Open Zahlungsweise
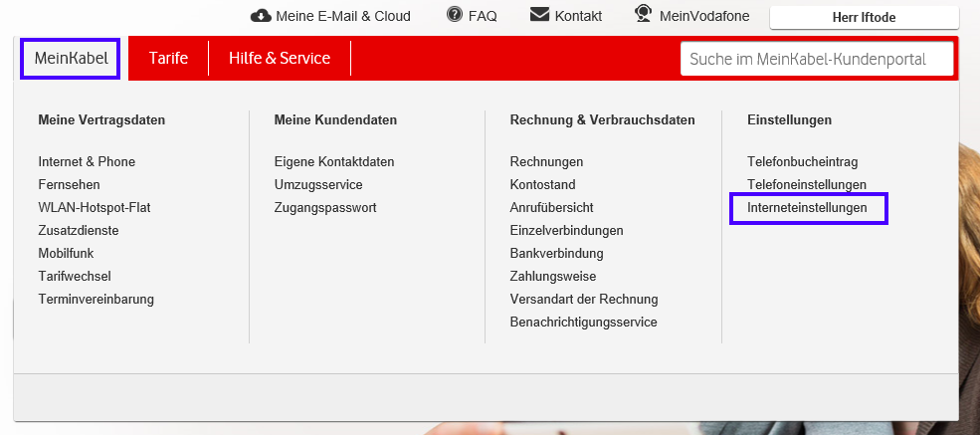Image resolution: width=980 pixels, height=435 pixels. 552,277
